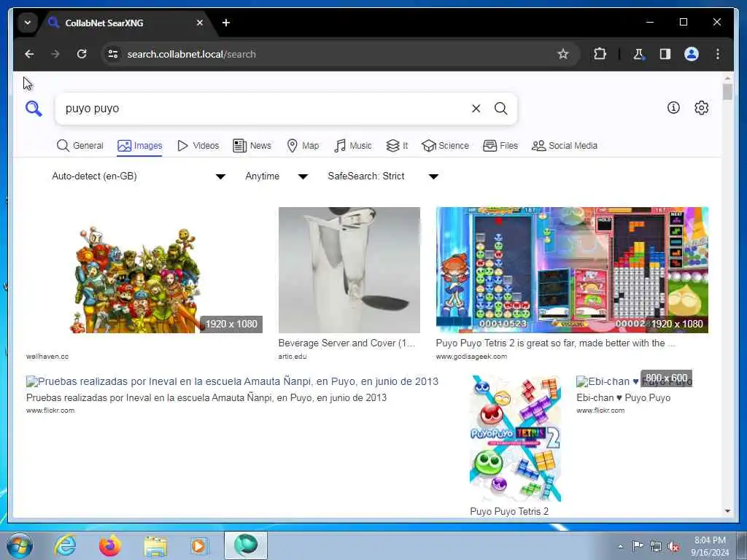This screenshot has height=560, width=747.
Task: Click the scrollbar down arrow
Action: [x=727, y=511]
